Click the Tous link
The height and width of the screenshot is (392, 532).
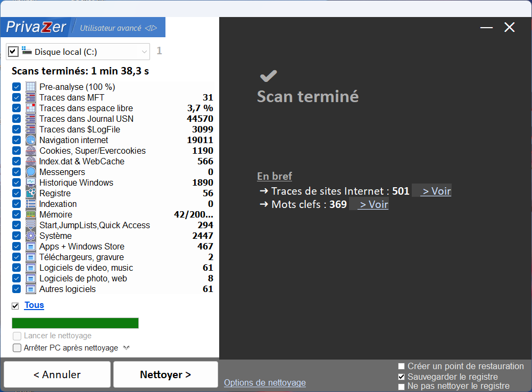34,305
